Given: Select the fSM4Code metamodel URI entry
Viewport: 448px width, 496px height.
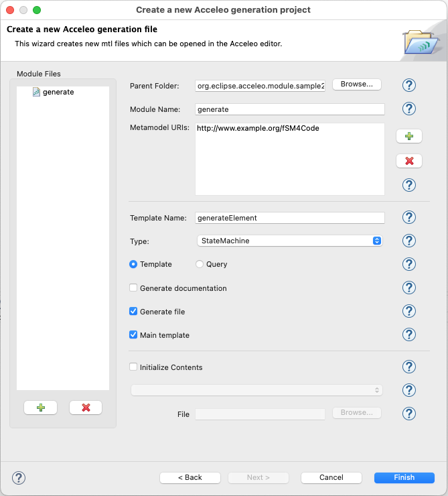Looking at the screenshot, I should click(x=258, y=128).
